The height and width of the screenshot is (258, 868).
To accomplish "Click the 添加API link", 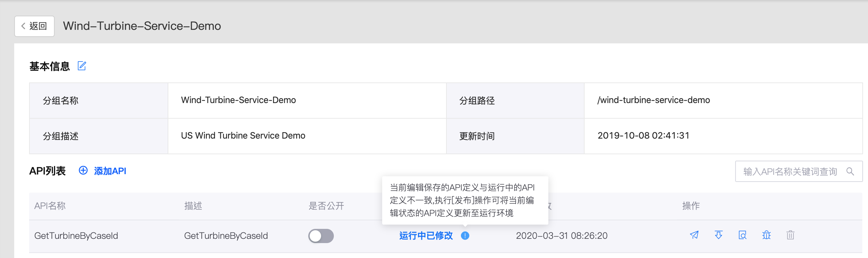I will 103,171.
